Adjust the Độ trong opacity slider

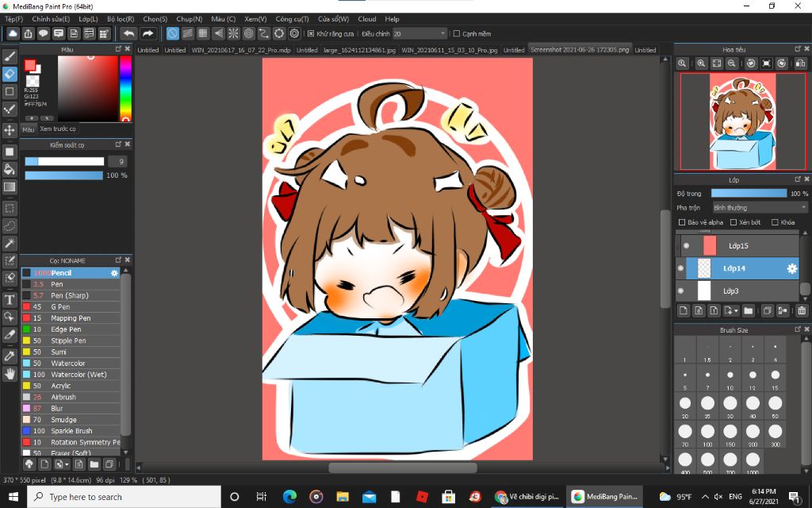click(749, 194)
